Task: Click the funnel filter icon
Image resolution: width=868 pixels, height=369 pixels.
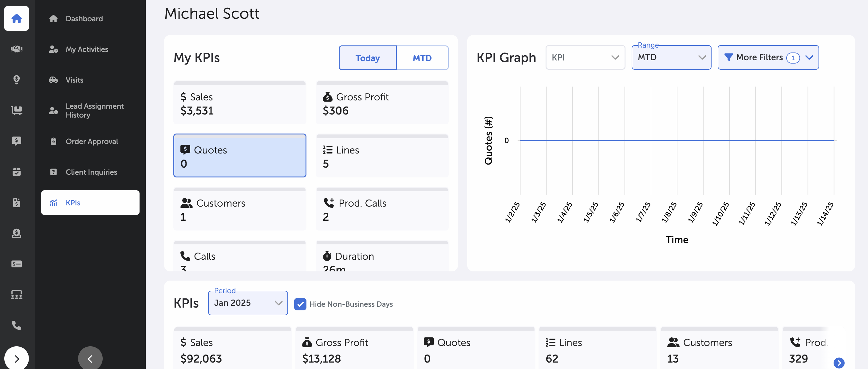Action: 728,57
